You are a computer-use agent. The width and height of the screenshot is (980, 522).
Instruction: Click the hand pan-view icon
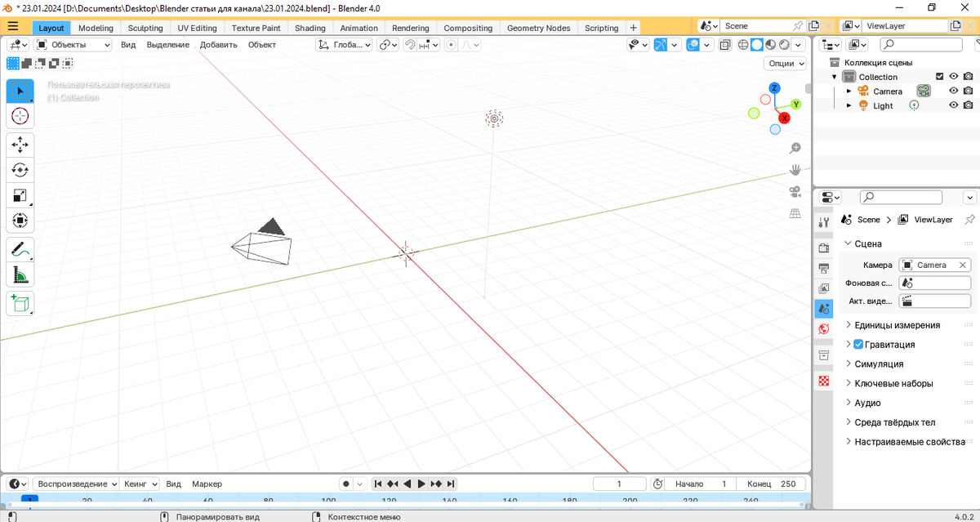coord(795,170)
